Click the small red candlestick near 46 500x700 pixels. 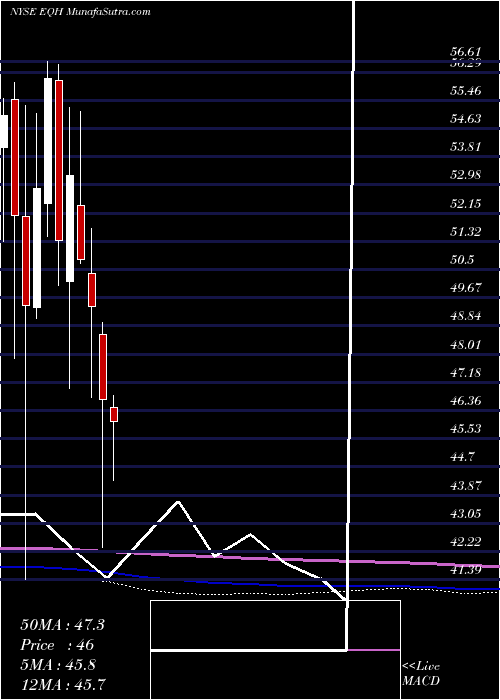(x=114, y=414)
